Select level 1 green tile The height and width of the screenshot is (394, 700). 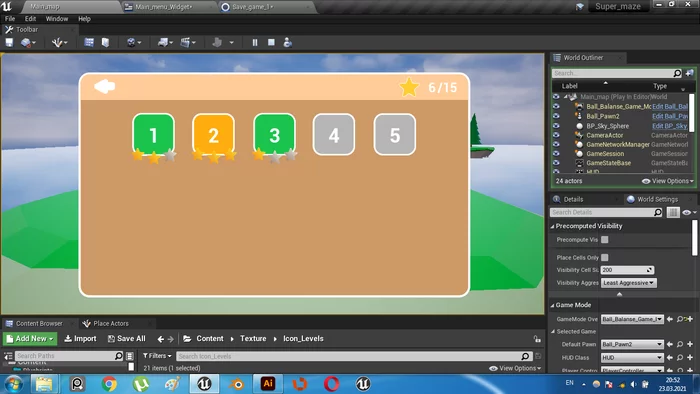pos(153,134)
